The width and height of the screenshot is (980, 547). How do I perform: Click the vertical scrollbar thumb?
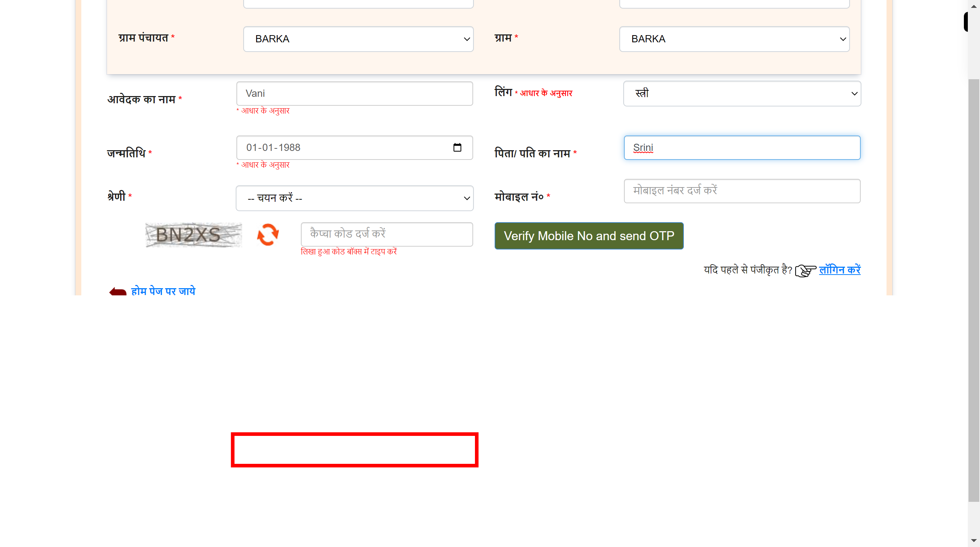974,290
